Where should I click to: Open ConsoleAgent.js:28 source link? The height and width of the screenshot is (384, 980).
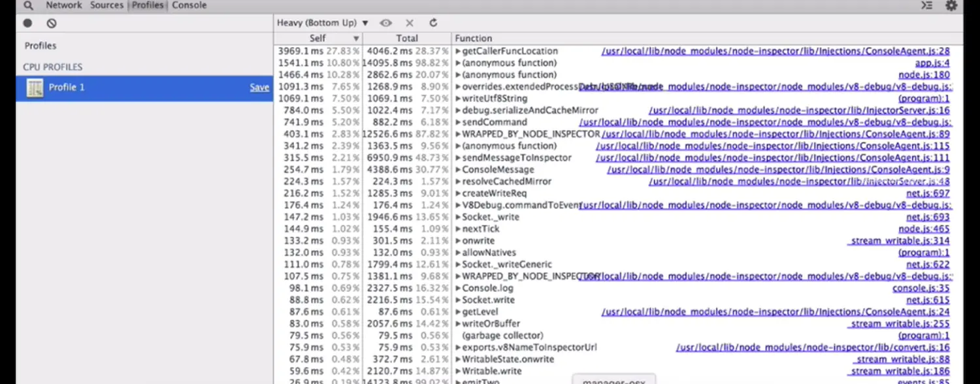[x=776, y=51]
